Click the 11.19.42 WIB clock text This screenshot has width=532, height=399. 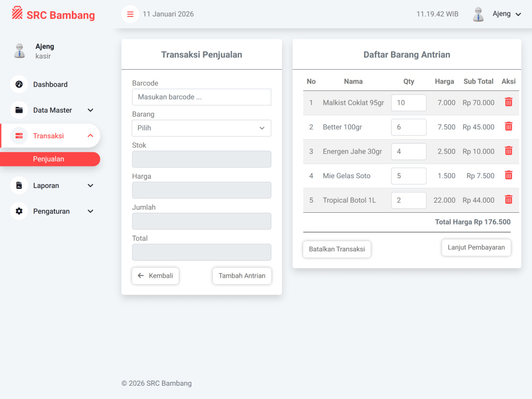coord(437,14)
